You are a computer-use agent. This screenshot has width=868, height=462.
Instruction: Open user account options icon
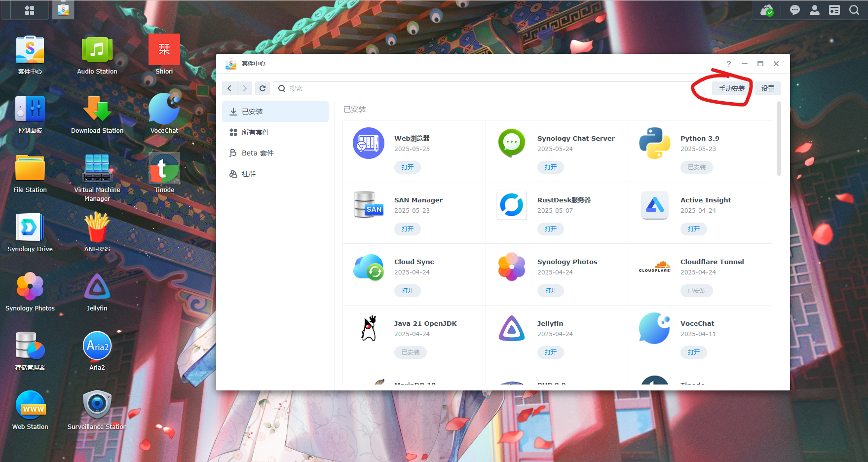click(x=815, y=10)
